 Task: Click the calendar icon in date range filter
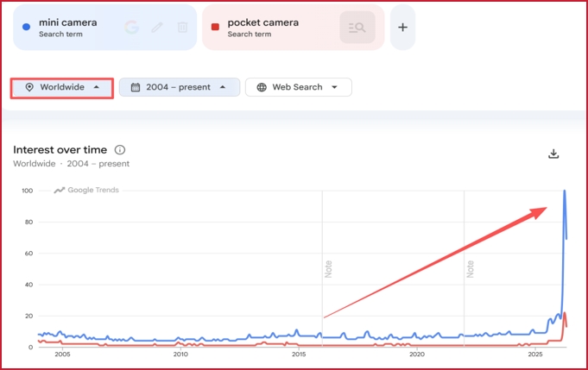(x=136, y=87)
